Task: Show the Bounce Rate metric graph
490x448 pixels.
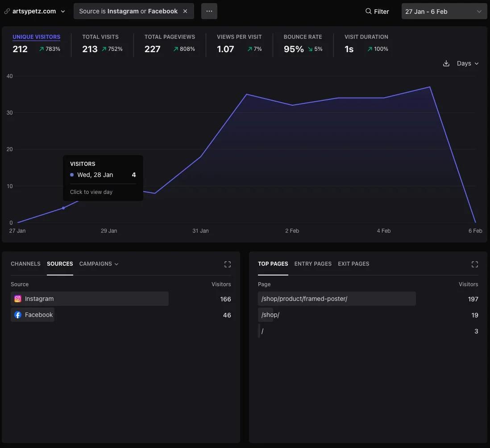Action: (303, 37)
